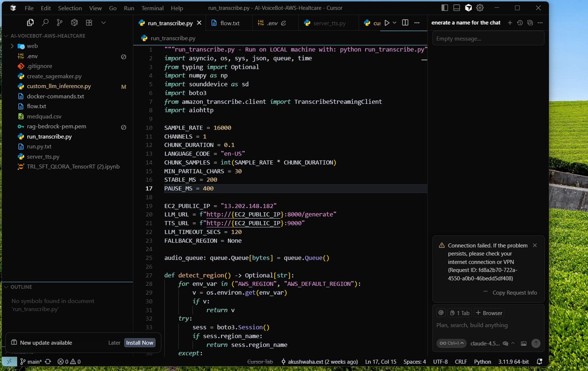This screenshot has height=371, width=588.
Task: Run the Python file play button
Action: (x=387, y=23)
